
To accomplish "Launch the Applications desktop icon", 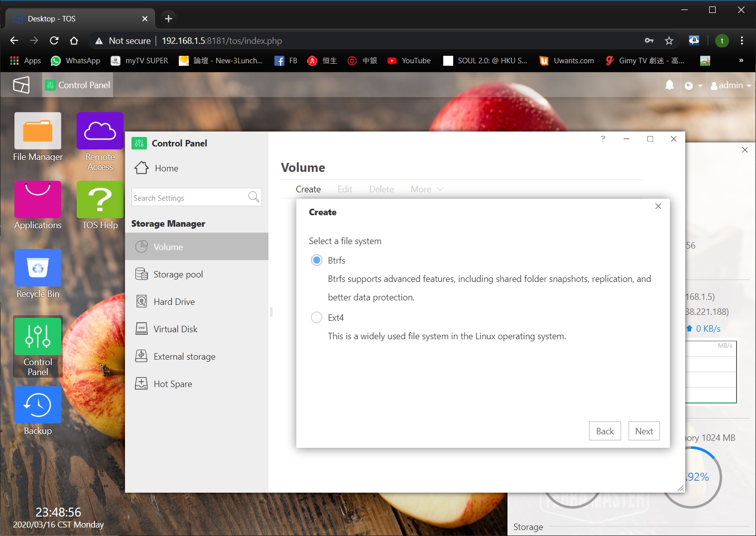I will 38,200.
